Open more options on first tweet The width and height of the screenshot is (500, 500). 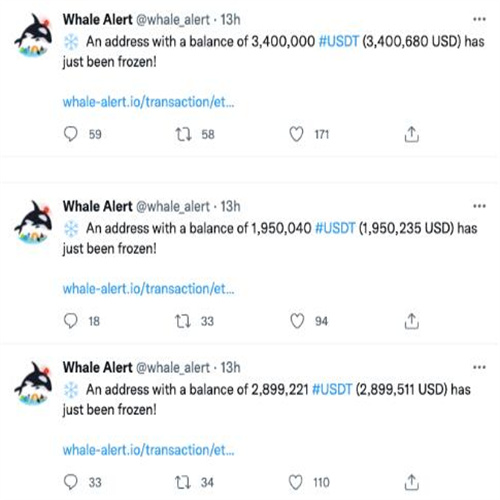pos(479,19)
